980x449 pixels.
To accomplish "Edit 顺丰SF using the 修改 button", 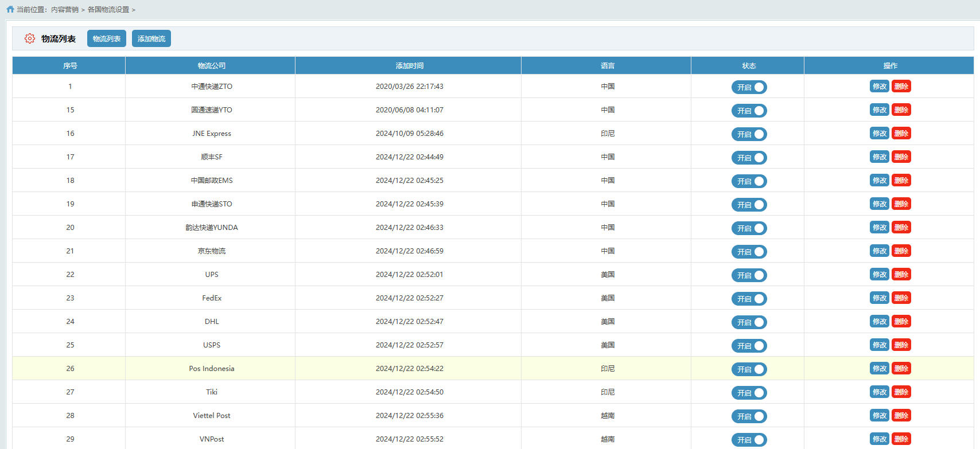I will [x=880, y=157].
